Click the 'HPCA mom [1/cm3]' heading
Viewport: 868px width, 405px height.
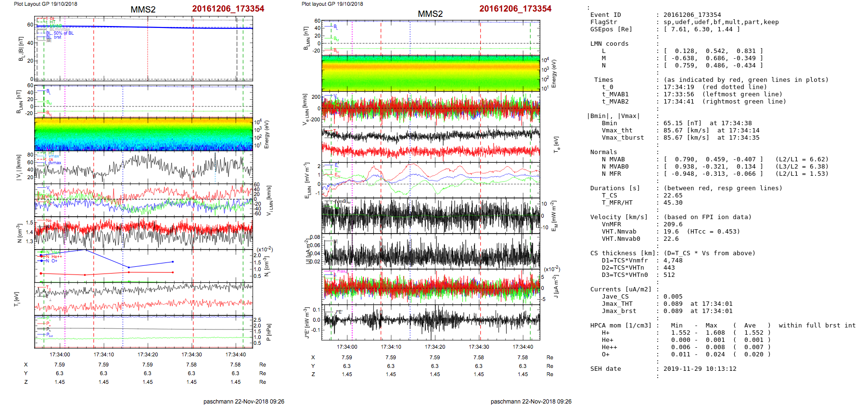pos(621,326)
